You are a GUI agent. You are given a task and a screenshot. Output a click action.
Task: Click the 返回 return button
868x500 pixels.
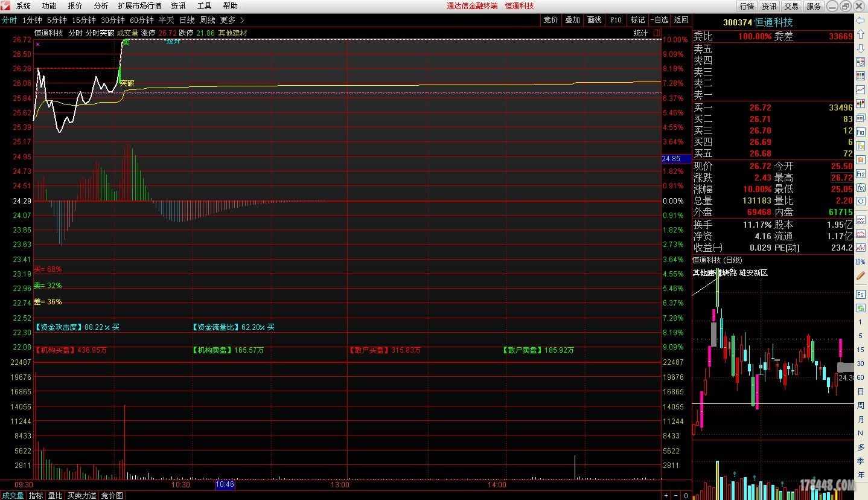coord(681,20)
